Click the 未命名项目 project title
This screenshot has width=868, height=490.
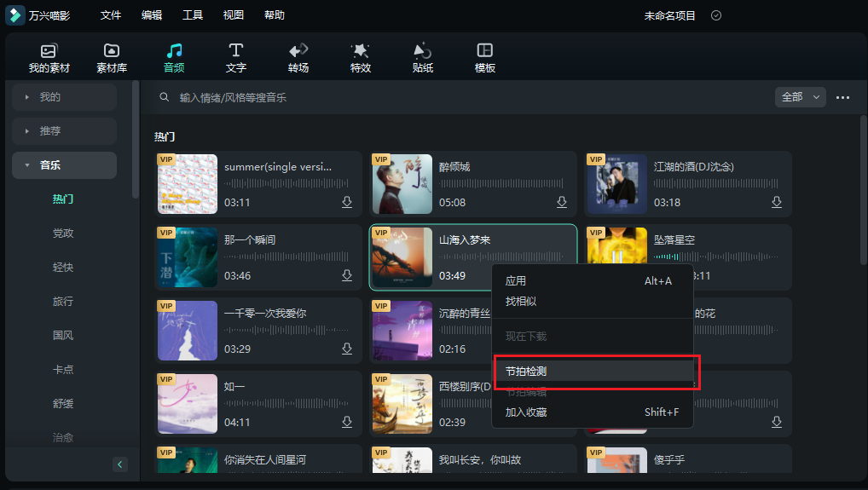pos(670,15)
